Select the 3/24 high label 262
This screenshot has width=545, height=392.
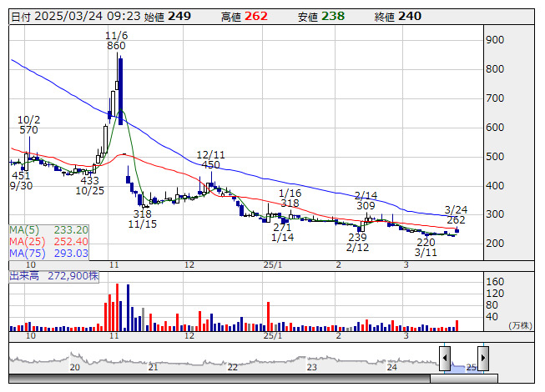pyautogui.click(x=456, y=220)
